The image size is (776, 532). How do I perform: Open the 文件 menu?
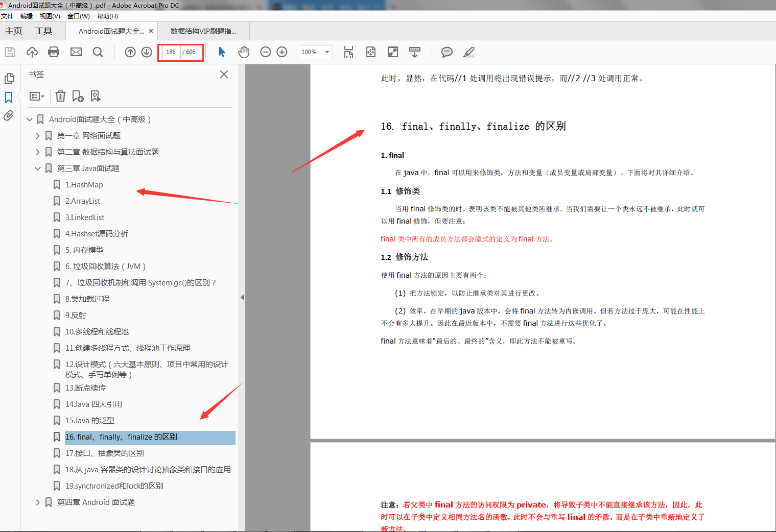click(7, 16)
